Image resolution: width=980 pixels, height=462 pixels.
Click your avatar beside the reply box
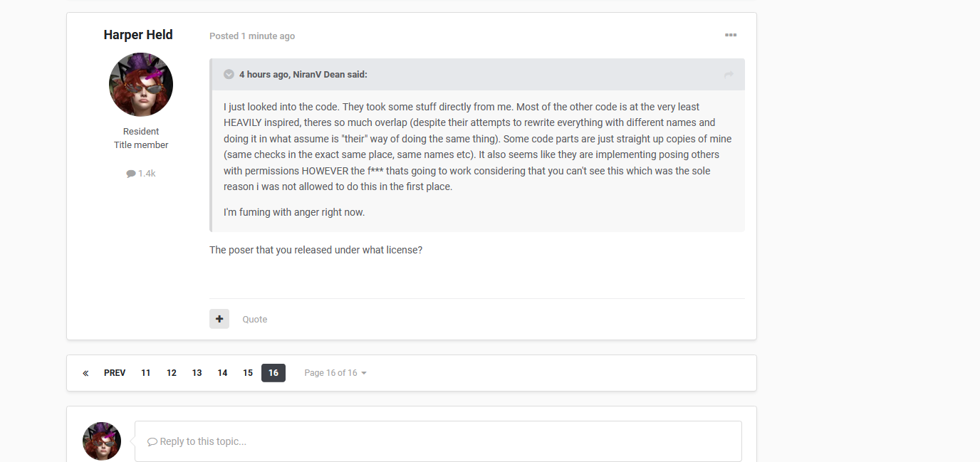coord(102,441)
